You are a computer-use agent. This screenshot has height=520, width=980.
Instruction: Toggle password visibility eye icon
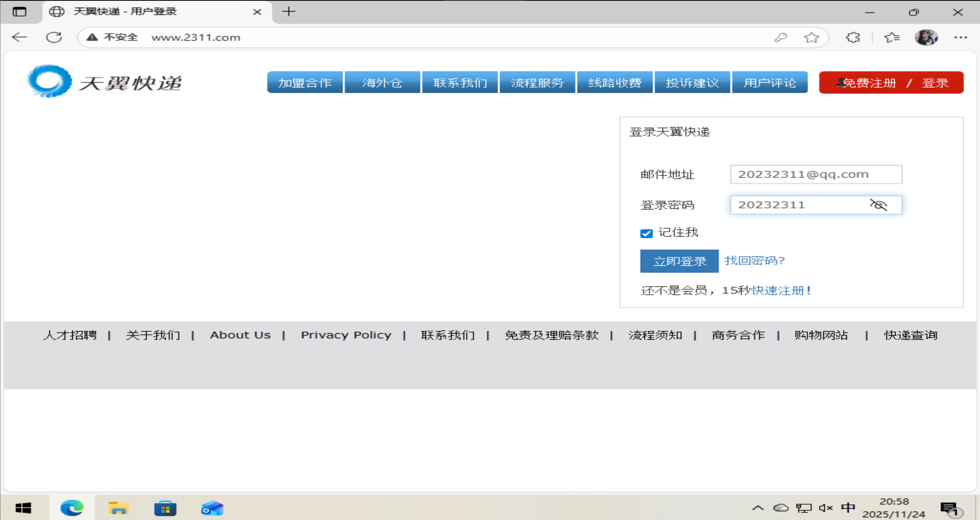(878, 205)
